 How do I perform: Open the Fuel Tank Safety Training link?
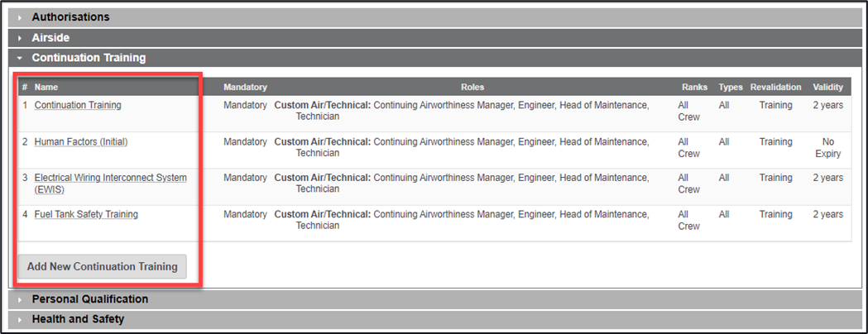click(x=86, y=215)
